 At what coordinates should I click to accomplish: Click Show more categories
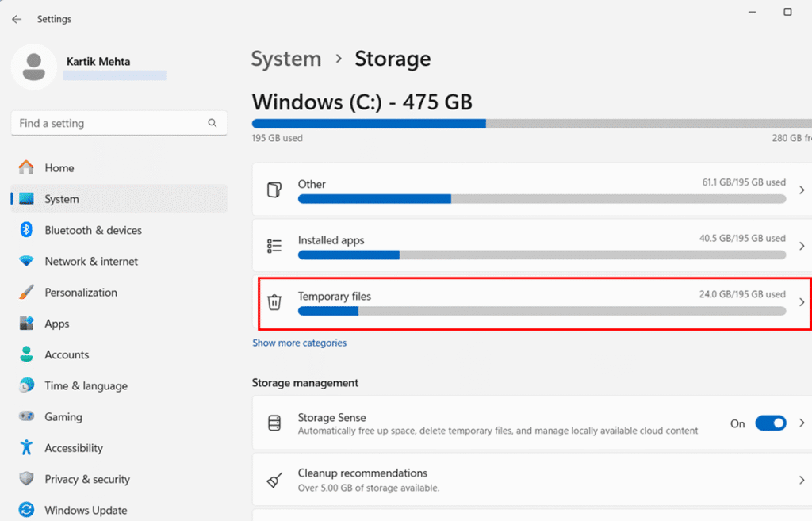click(299, 343)
